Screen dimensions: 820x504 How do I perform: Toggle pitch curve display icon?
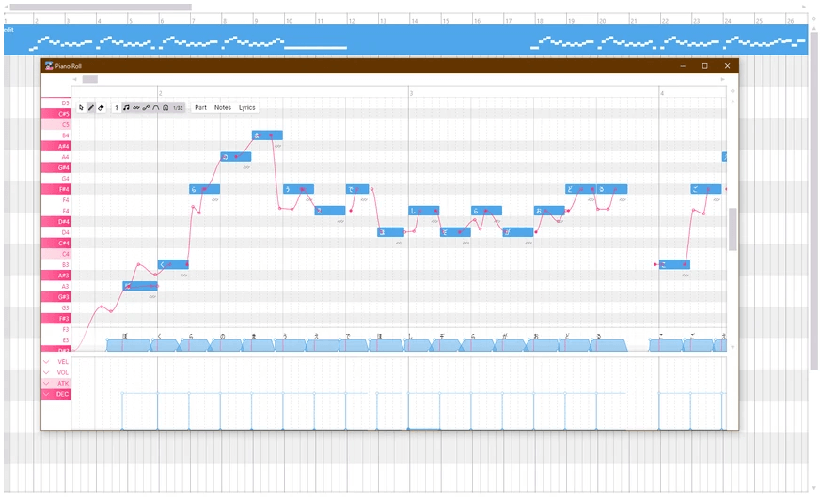pos(146,108)
